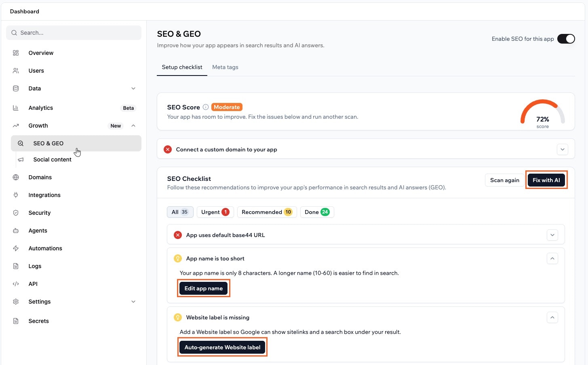
Task: Open the Overview section via grid icon
Action: pyautogui.click(x=15, y=53)
